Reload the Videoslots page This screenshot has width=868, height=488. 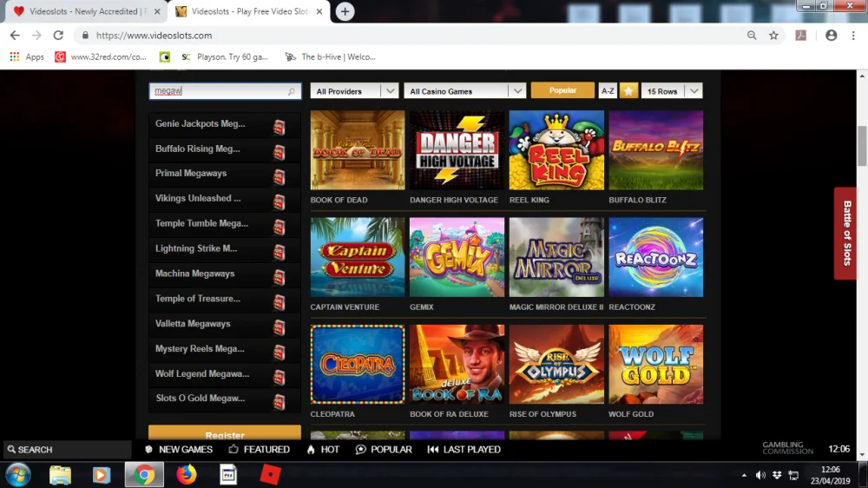(x=58, y=36)
